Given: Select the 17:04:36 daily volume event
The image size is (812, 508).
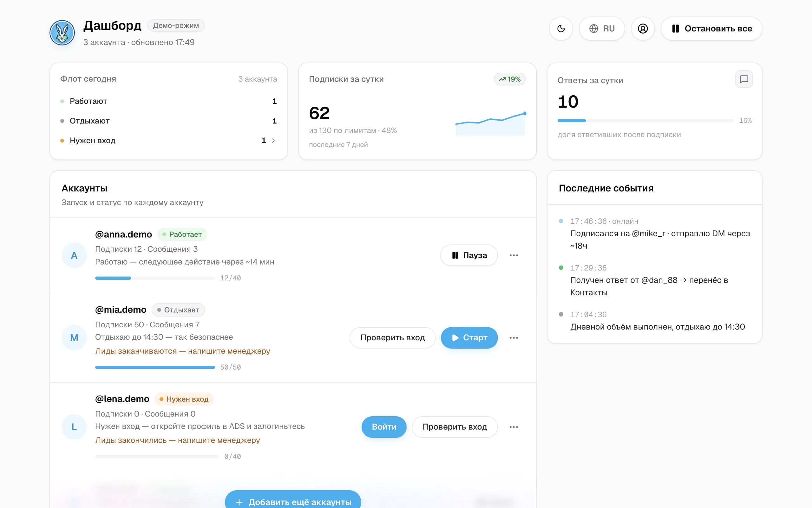Looking at the screenshot, I should [654, 321].
